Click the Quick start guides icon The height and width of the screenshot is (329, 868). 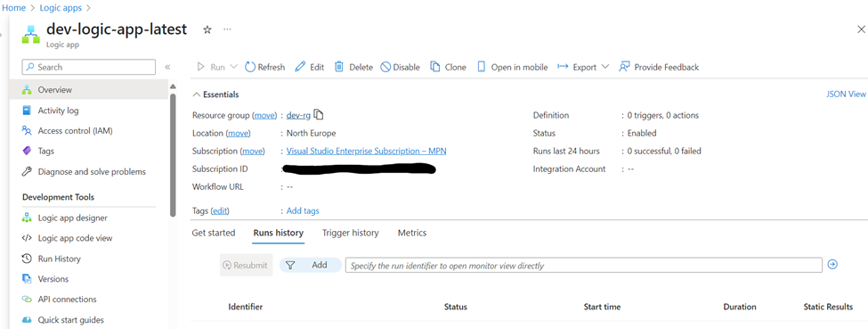[27, 320]
